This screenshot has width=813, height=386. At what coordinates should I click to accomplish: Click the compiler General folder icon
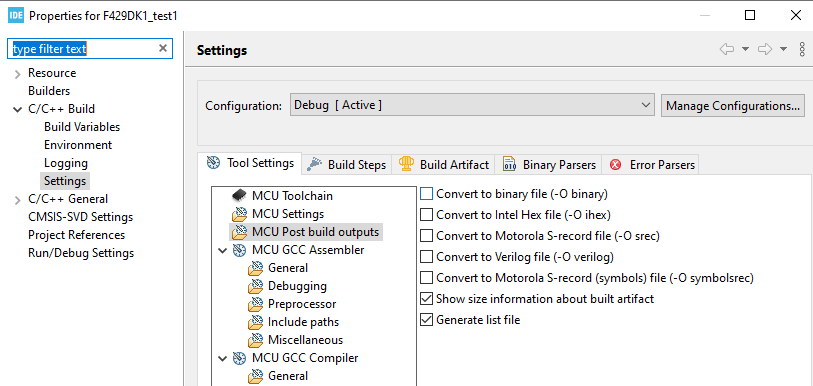click(x=256, y=376)
